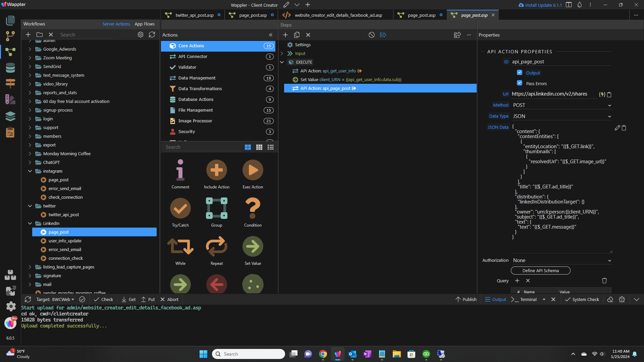644x362 pixels.
Task: Open the Authorization dropdown showing None
Action: coord(562,260)
